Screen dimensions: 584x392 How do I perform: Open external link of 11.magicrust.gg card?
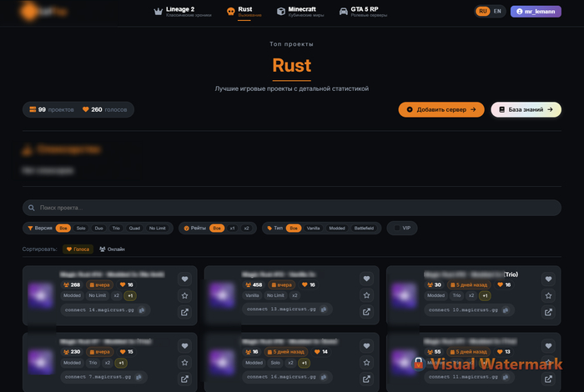point(548,379)
